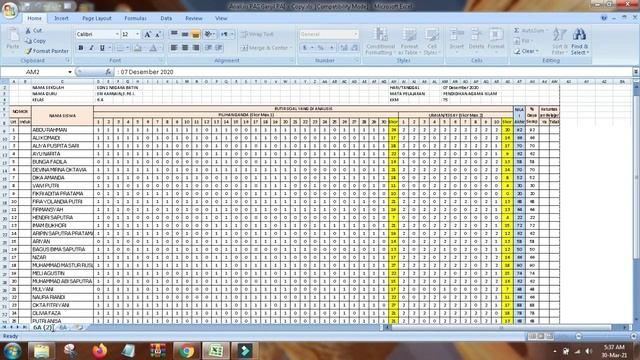This screenshot has height=360, width=640.
Task: Click the Percent Style icon
Action: pyautogui.click(x=321, y=48)
